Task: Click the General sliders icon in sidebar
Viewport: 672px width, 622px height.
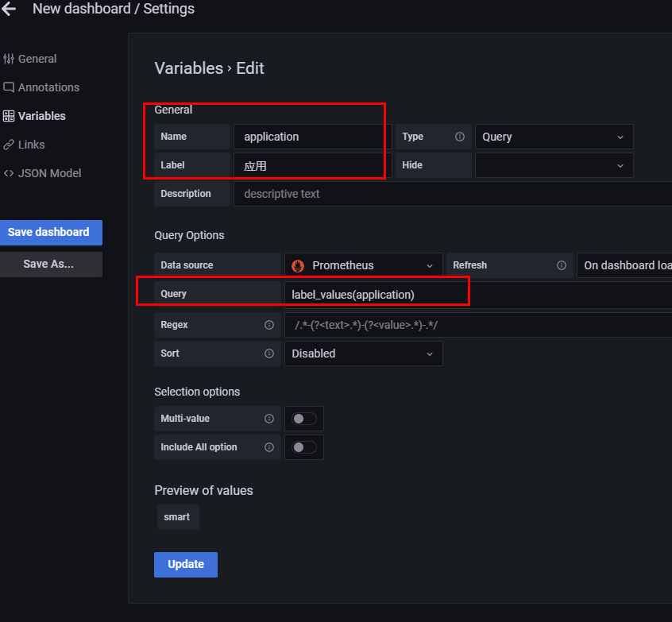Action: pyautogui.click(x=9, y=59)
